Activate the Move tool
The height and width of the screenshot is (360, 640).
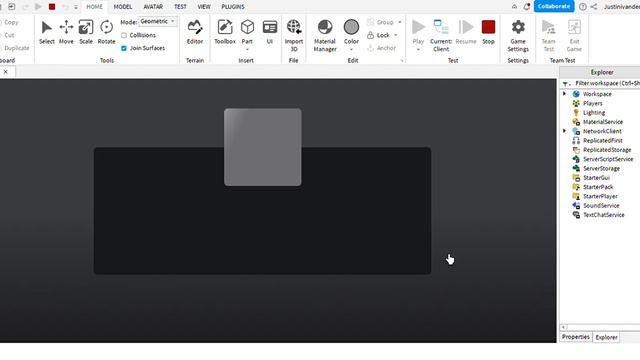pos(66,32)
